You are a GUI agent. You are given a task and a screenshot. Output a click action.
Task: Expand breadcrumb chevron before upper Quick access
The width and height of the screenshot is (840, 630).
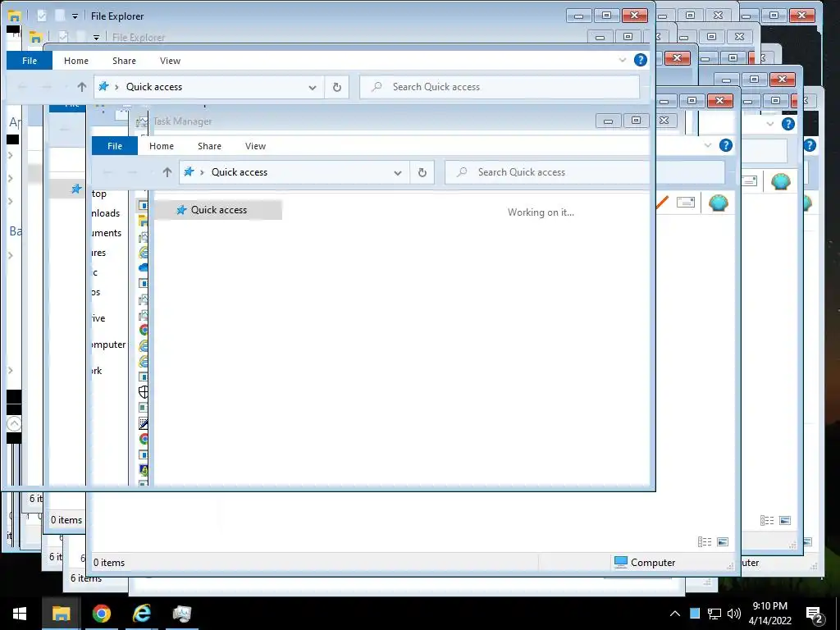pyautogui.click(x=116, y=87)
